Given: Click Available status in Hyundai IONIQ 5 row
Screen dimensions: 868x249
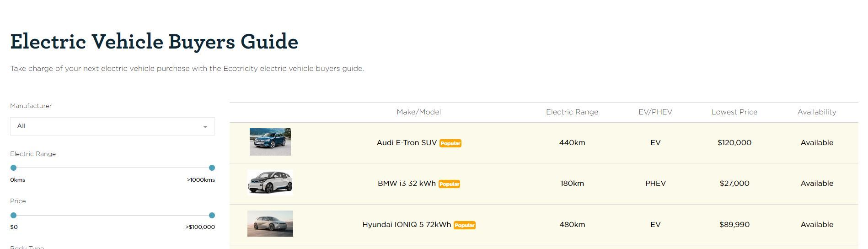Looking at the screenshot, I should (817, 225).
